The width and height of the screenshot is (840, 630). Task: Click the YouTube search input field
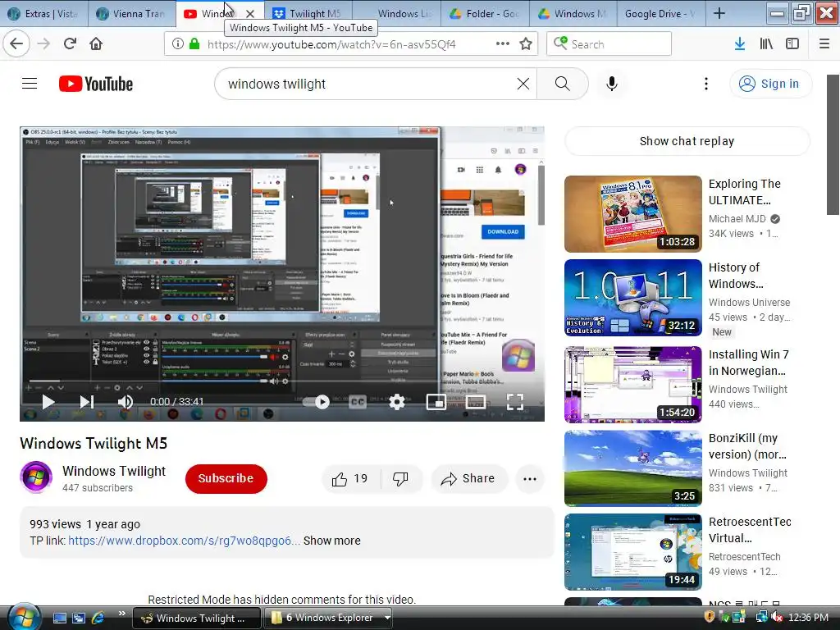370,84
